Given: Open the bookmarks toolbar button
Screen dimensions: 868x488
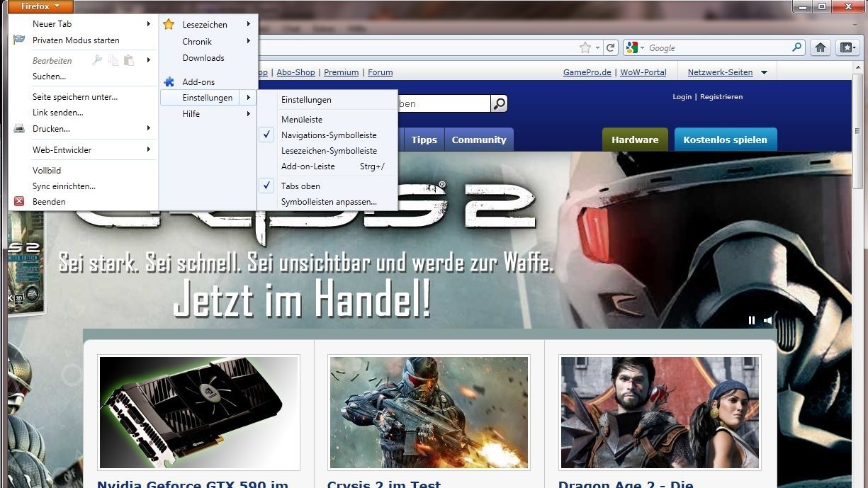Looking at the screenshot, I should (847, 47).
